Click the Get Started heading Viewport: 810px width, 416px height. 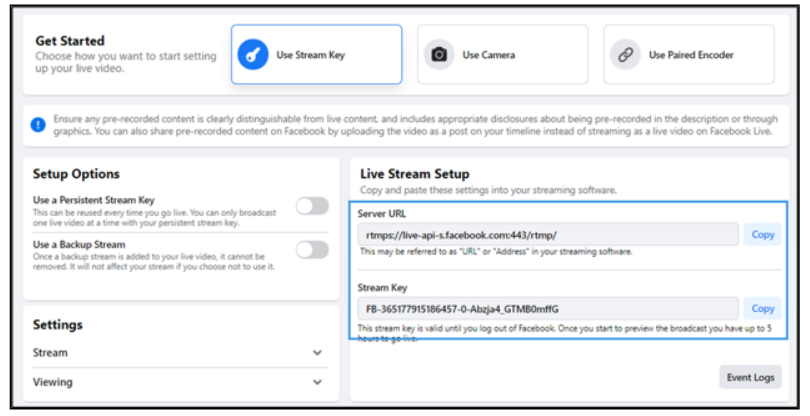coord(70,41)
